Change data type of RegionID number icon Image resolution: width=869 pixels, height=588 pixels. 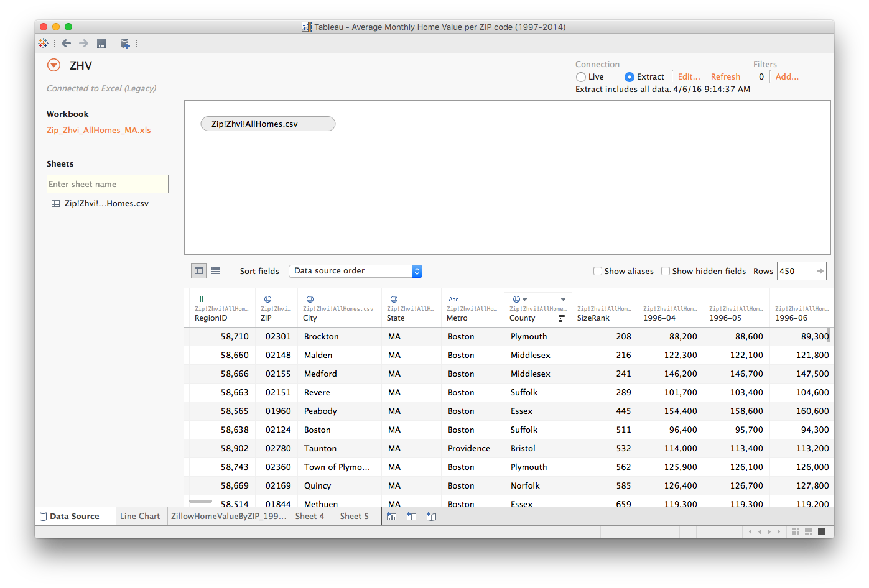point(202,299)
